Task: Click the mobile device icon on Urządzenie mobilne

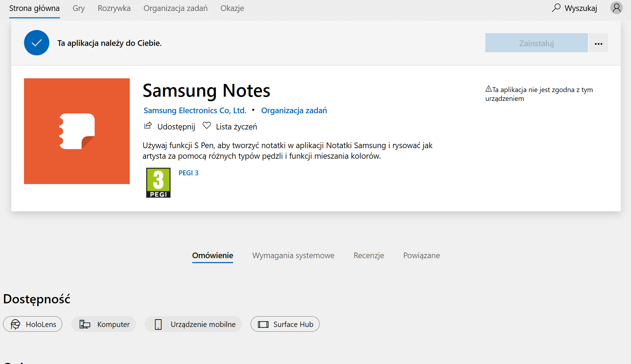Action: pos(158,324)
